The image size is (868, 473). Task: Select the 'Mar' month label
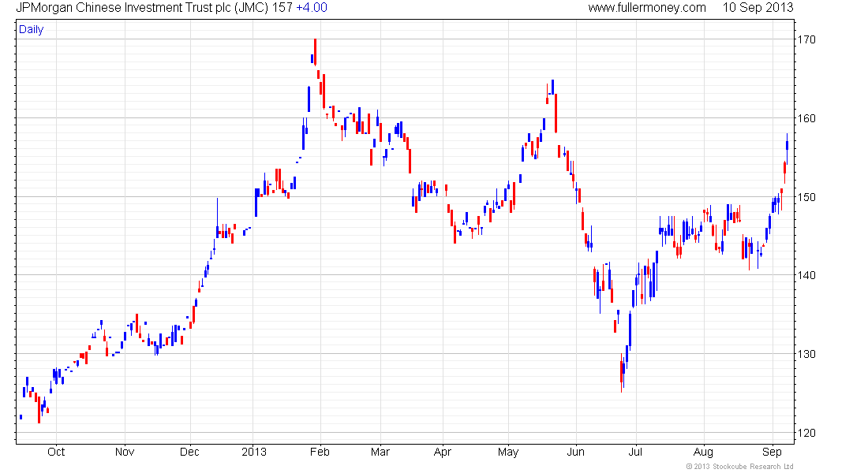(380, 452)
